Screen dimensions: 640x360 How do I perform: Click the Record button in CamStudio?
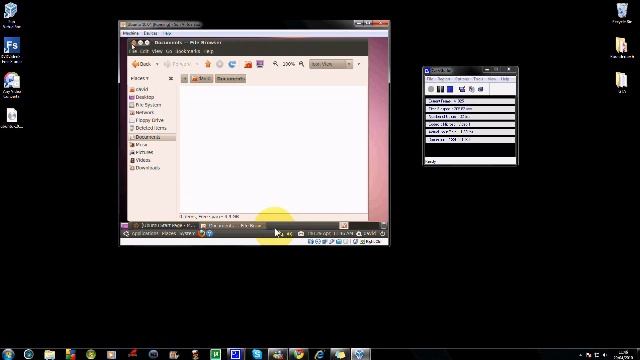(x=431, y=89)
